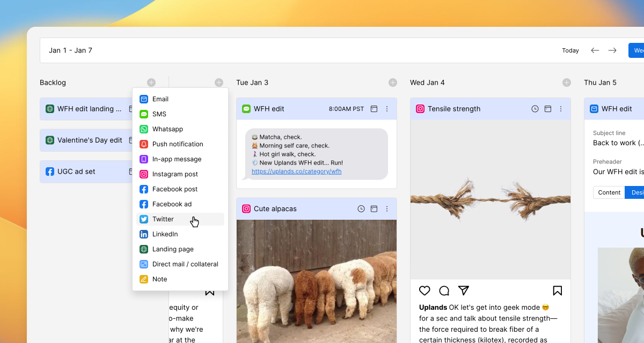Click Instagram icon on Cute alpacas card
The height and width of the screenshot is (343, 644).
pyautogui.click(x=246, y=209)
